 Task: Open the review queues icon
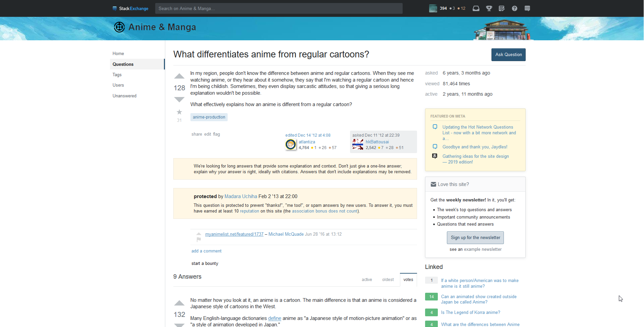[502, 8]
